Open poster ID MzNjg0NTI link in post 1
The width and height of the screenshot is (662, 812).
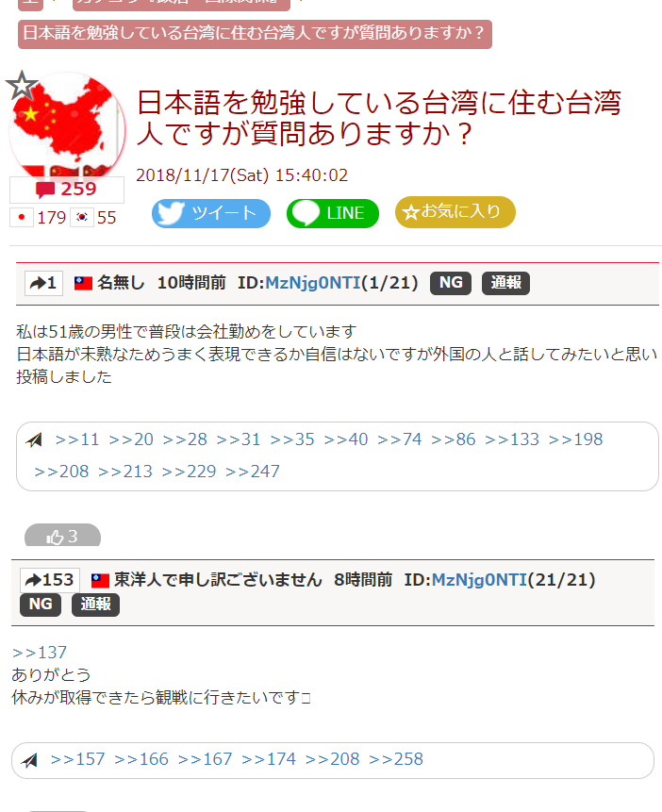tap(312, 283)
